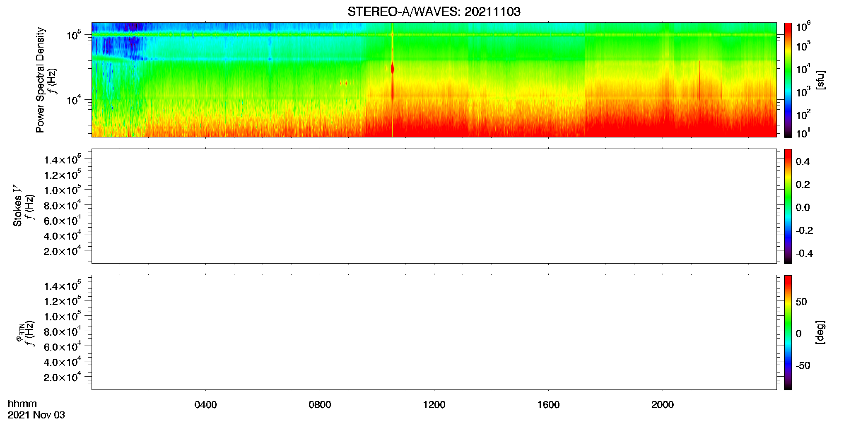The image size is (868, 447).
Task: Click the -50 tick on degrees color bar
Action: pyautogui.click(x=803, y=366)
